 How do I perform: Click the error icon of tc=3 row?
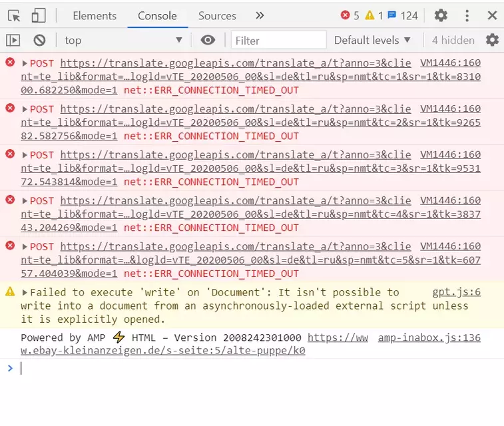[x=10, y=154]
